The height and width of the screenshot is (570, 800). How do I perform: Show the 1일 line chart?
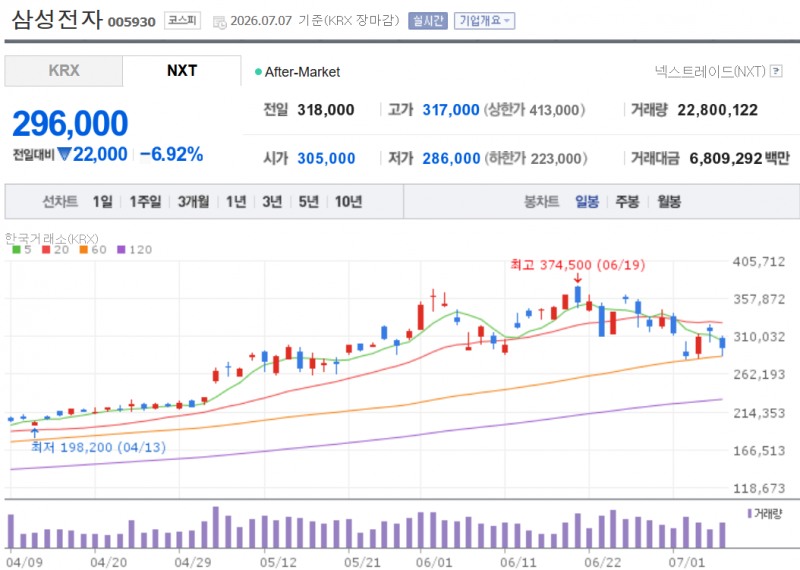tap(103, 202)
